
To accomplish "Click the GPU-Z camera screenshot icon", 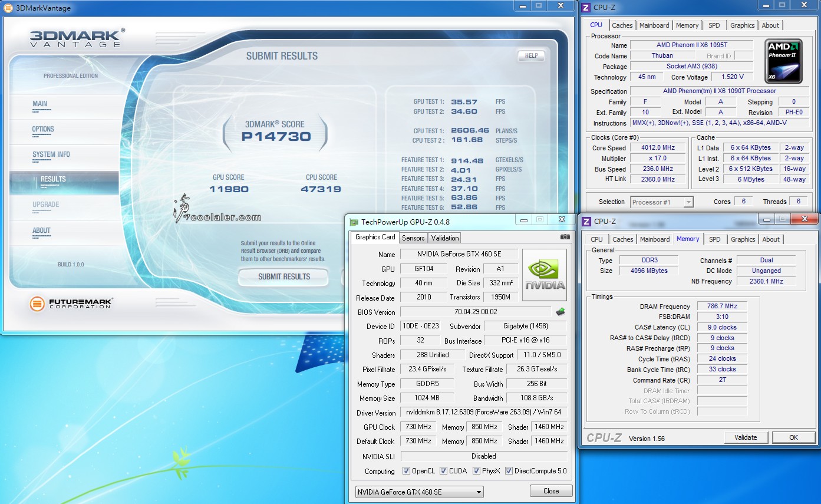I will [x=565, y=237].
